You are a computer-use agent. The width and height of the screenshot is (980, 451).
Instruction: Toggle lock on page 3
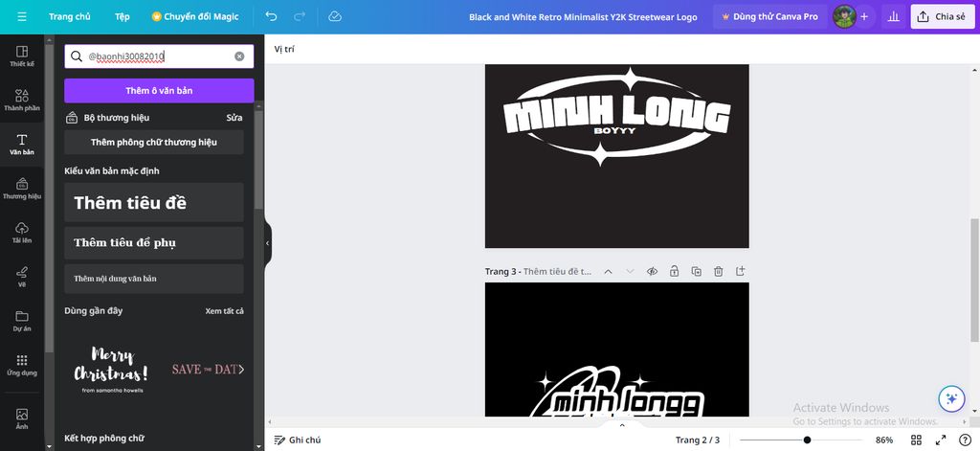click(x=675, y=271)
